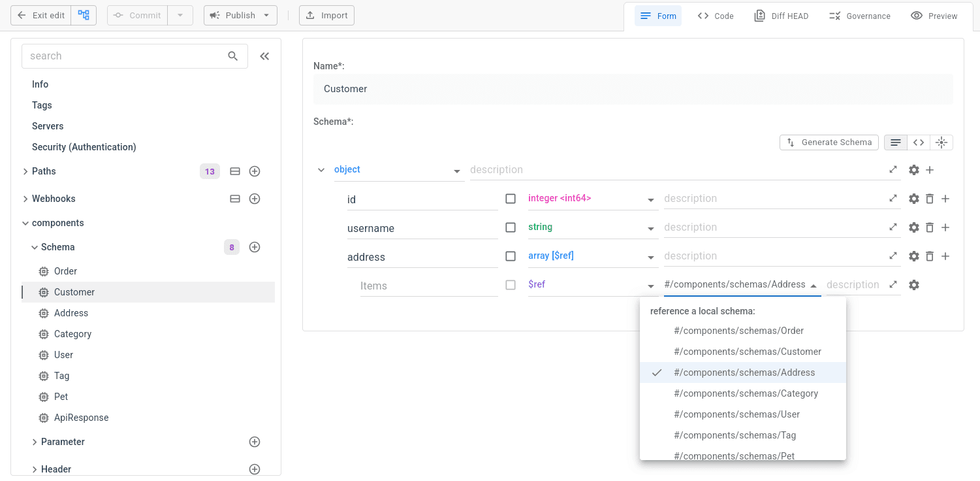Select #/components/schemas/User reference option

coord(743,414)
